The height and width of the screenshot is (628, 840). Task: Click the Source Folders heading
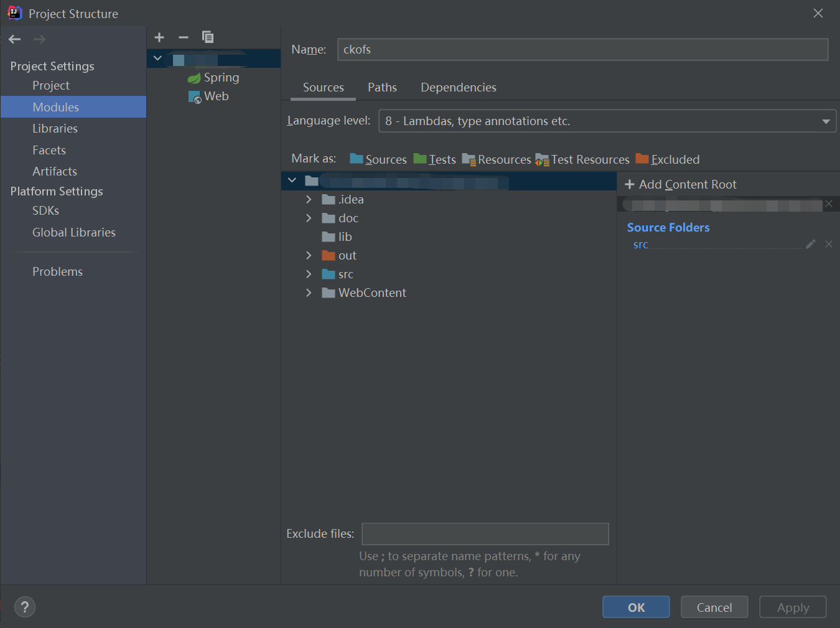(x=668, y=228)
